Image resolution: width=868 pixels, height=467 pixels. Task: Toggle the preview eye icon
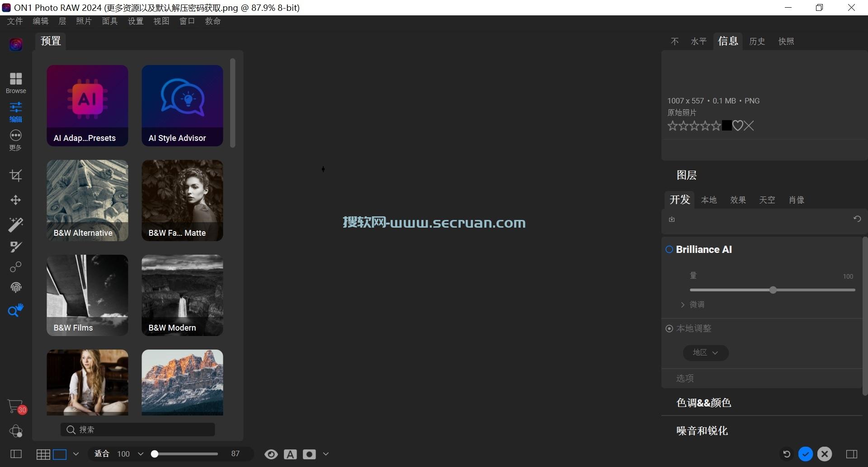point(271,454)
